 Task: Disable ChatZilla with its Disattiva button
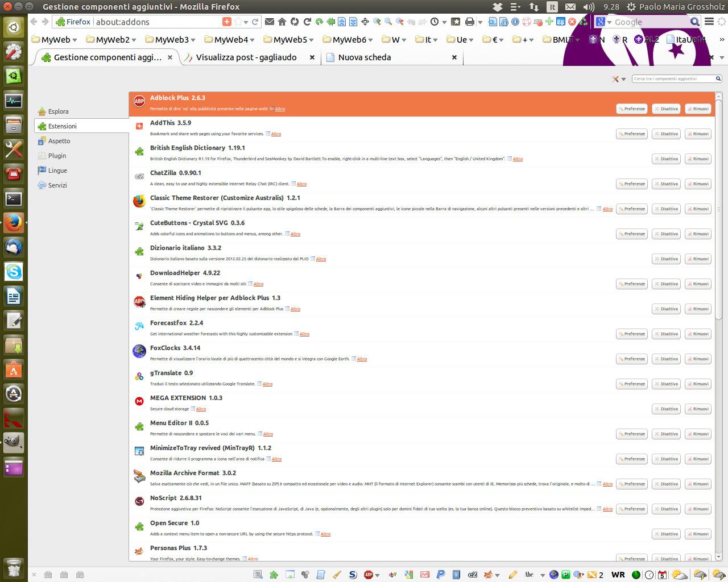[666, 184]
